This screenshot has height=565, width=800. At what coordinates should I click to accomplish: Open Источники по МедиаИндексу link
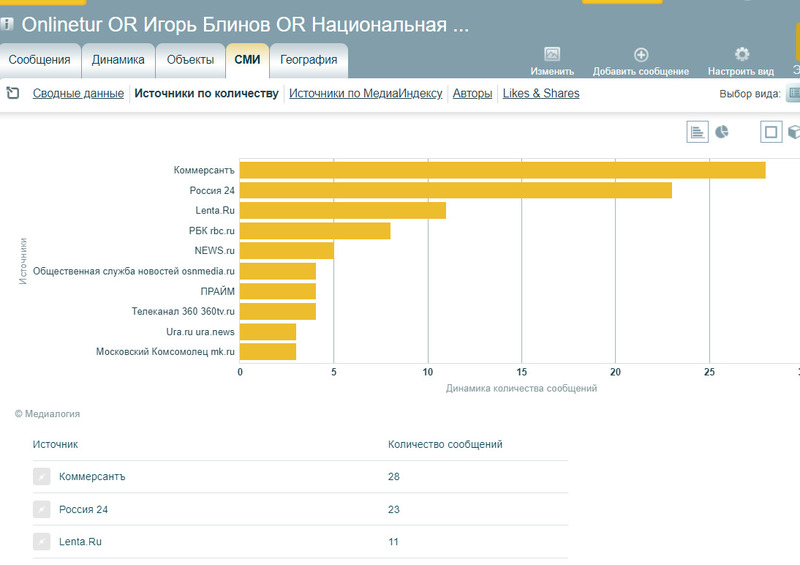coord(365,93)
